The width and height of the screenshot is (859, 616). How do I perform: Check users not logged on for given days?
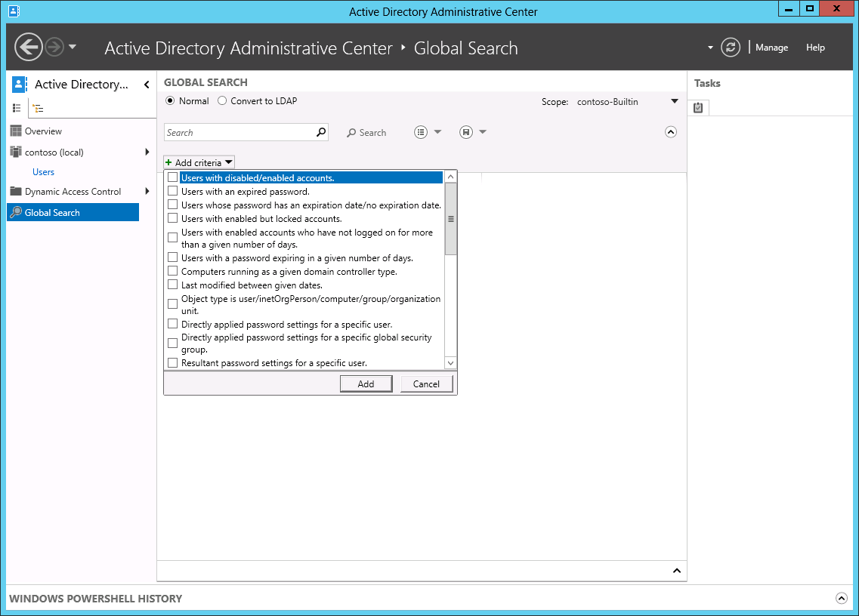click(172, 239)
